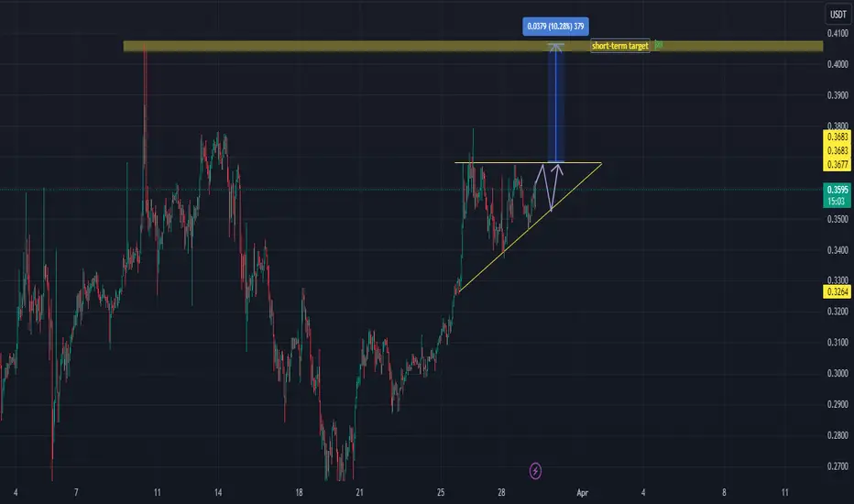This screenshot has width=854, height=504.
Task: Select the yellow ascending trendline drawing
Action: [x=531, y=228]
